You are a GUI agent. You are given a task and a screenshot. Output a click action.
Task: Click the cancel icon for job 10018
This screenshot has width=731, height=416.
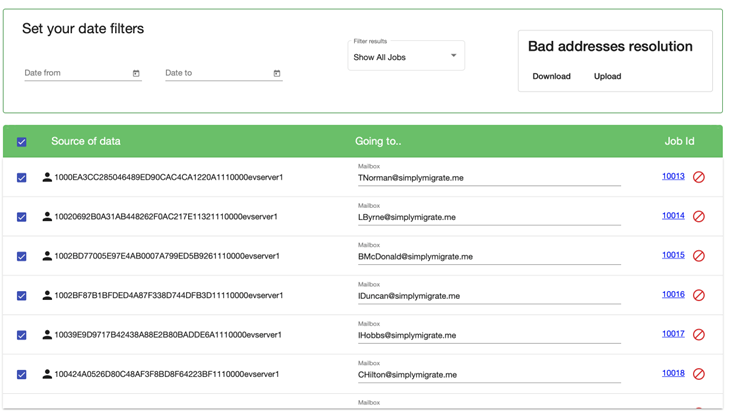point(699,374)
